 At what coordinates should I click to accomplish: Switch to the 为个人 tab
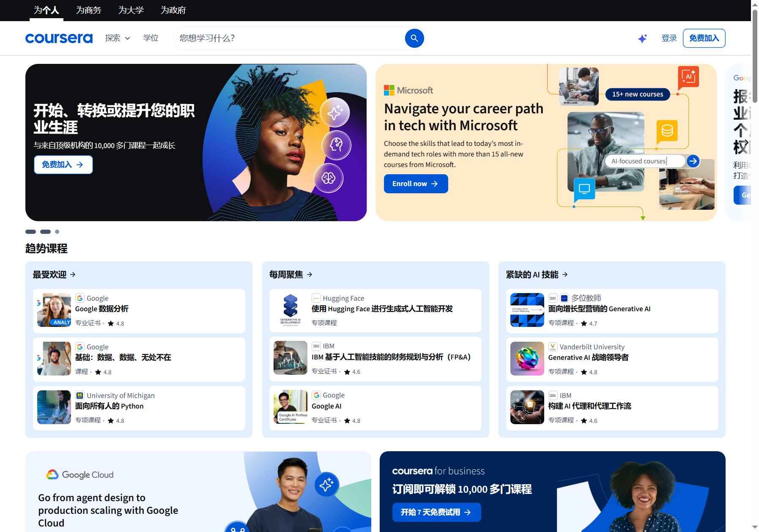click(47, 10)
